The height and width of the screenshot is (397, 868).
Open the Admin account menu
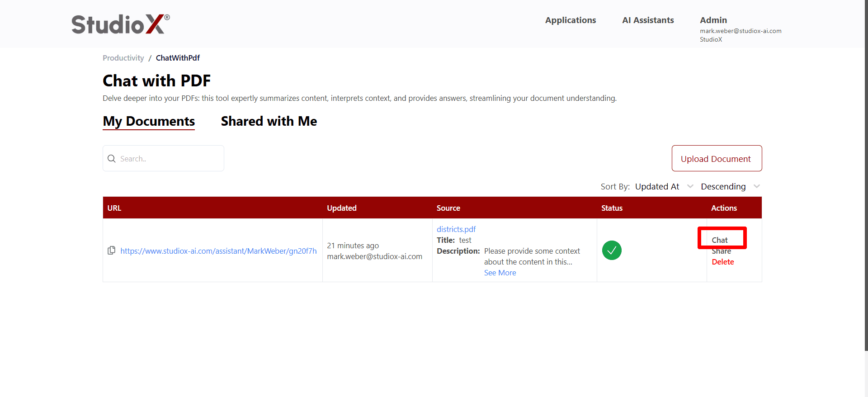click(x=713, y=20)
